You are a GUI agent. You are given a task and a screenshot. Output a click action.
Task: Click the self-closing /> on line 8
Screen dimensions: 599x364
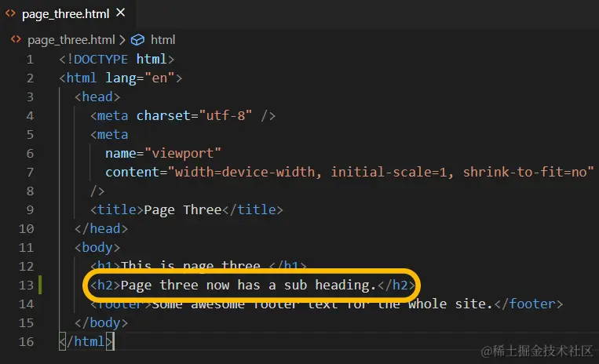click(97, 191)
